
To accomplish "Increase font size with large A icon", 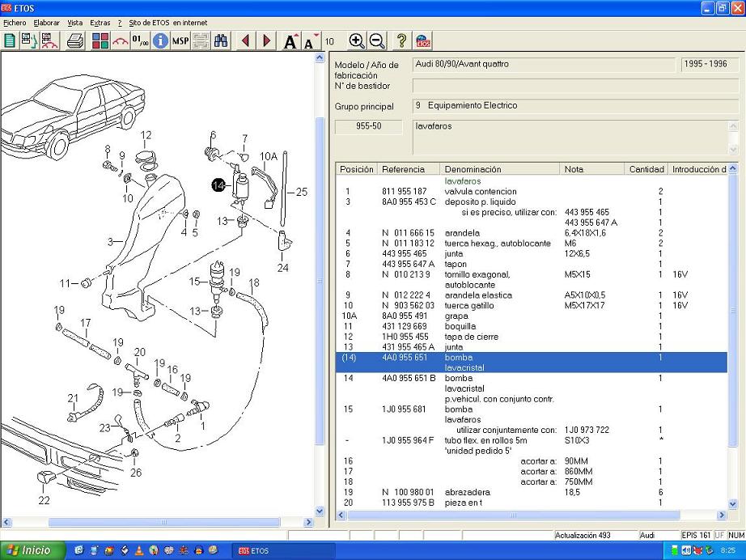I will point(290,41).
